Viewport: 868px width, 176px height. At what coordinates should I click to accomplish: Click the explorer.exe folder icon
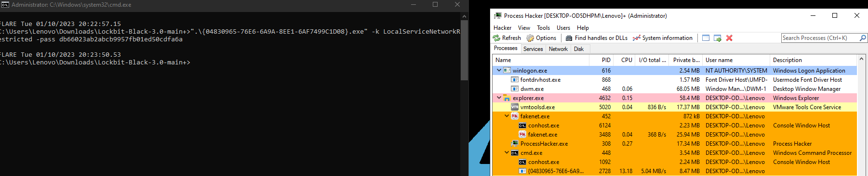(507, 98)
